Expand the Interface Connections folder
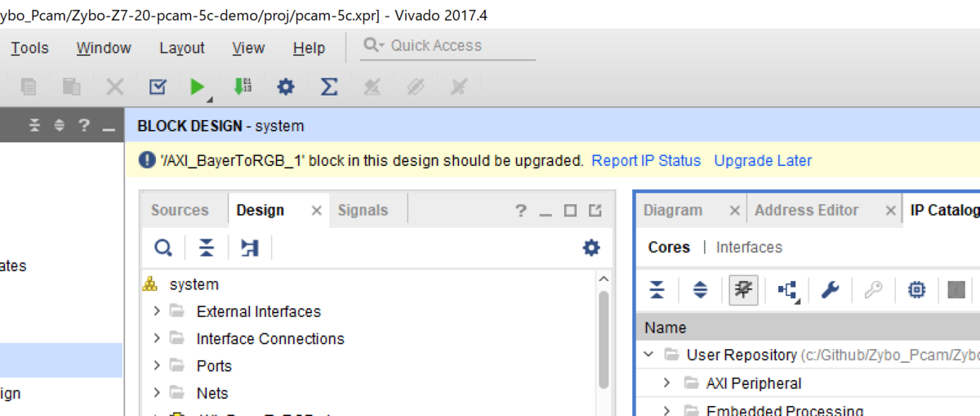Screen dimensions: 980x416 point(157,338)
